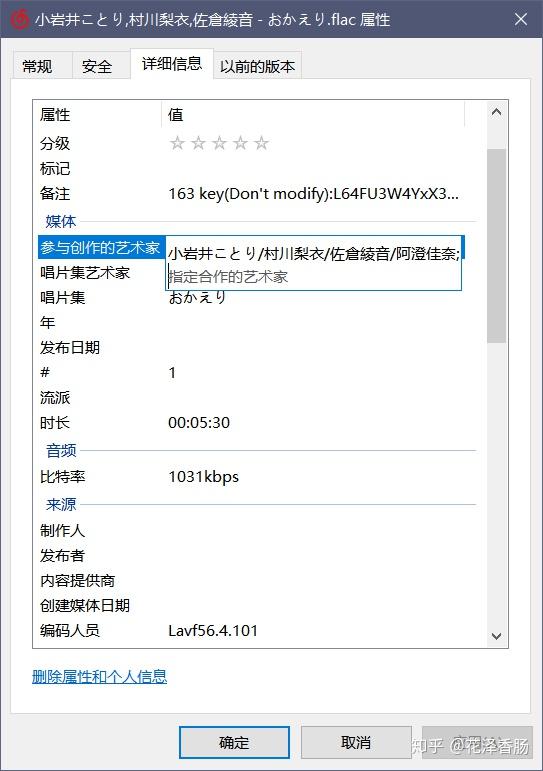Set rating to the fifth star
The width and height of the screenshot is (543, 771).
pyautogui.click(x=262, y=143)
